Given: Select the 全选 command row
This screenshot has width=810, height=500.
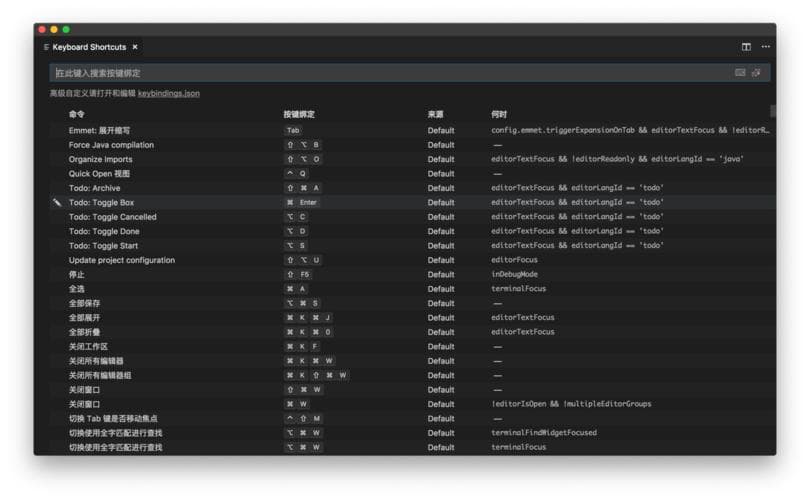Looking at the screenshot, I should (412, 289).
